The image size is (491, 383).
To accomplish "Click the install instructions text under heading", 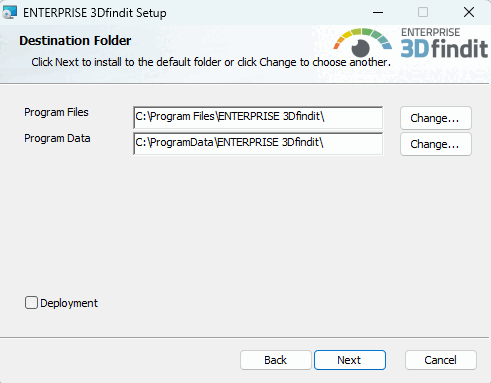I will (x=211, y=62).
